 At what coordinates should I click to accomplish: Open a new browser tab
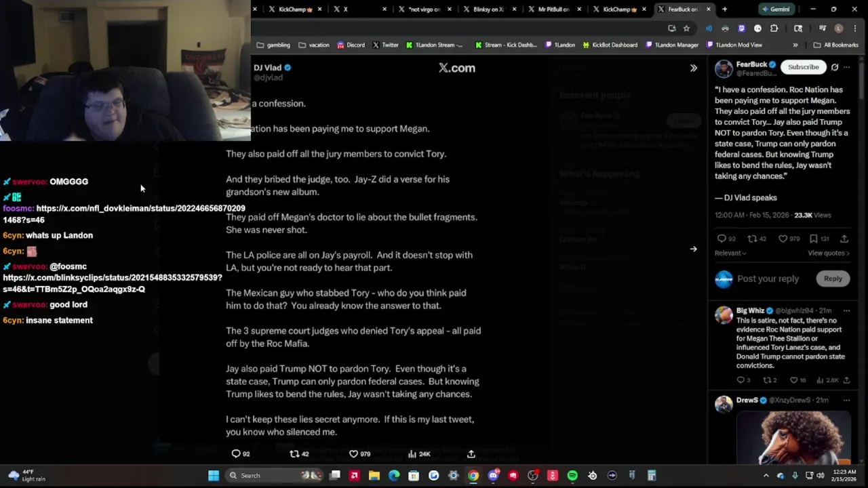click(x=724, y=9)
